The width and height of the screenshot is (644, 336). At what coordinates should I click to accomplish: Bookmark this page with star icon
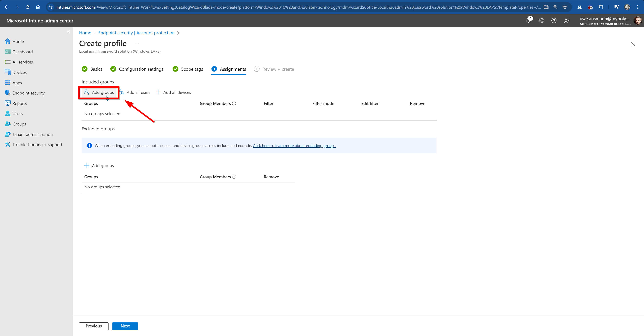565,7
